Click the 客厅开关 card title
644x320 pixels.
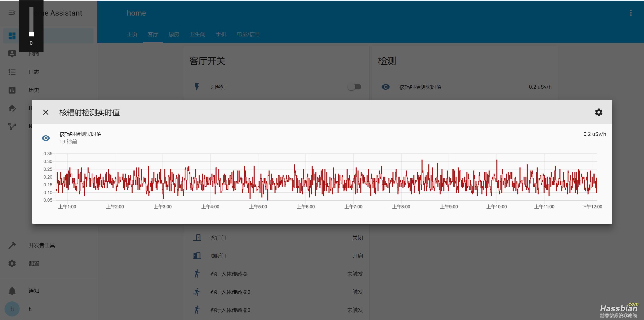point(207,61)
